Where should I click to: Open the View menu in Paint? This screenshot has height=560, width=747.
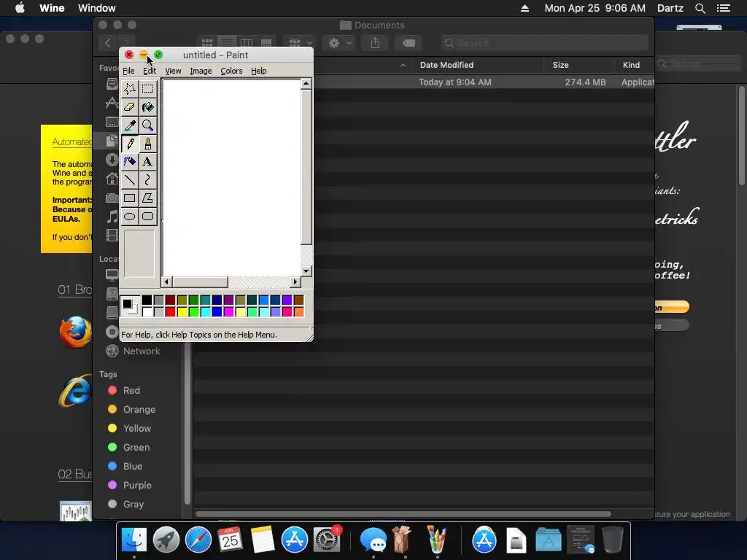click(x=173, y=71)
